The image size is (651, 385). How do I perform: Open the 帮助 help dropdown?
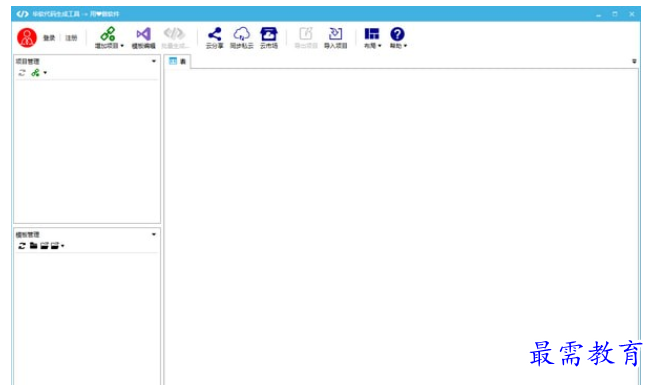coord(398,37)
